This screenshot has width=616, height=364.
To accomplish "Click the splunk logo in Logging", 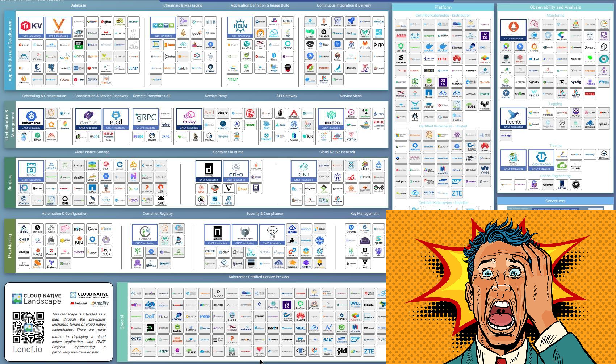I will click(x=603, y=124).
